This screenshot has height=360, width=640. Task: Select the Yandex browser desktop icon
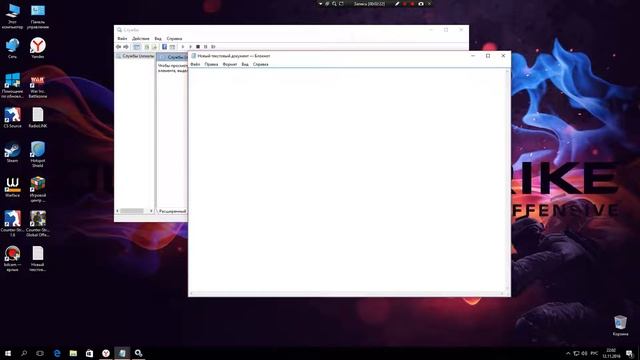[x=38, y=48]
